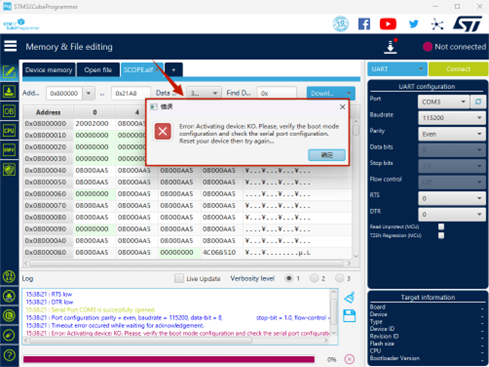Click the progress bar
This screenshot has height=367, width=489.
pos(169,359)
